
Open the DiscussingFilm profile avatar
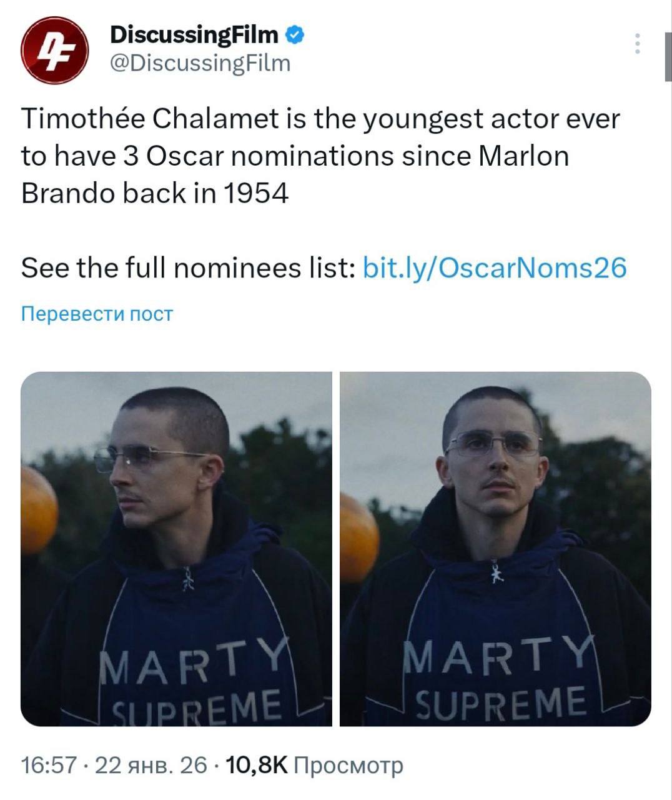(54, 50)
